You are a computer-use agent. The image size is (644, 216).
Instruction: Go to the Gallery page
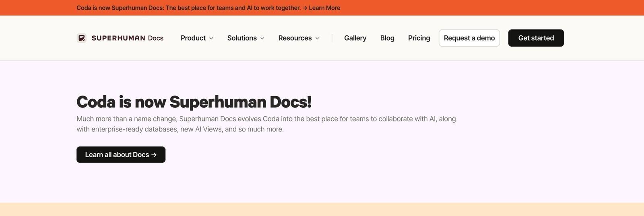355,38
